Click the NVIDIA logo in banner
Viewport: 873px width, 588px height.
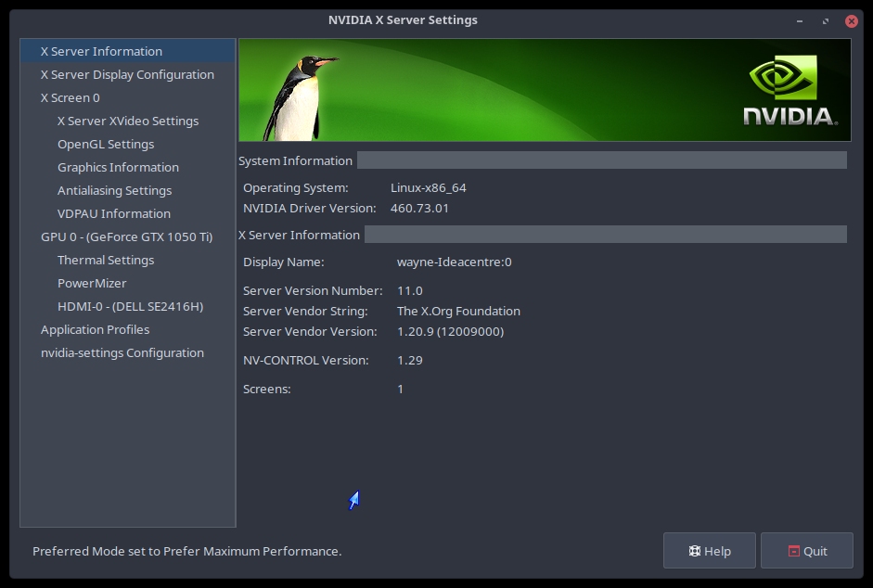click(x=789, y=91)
